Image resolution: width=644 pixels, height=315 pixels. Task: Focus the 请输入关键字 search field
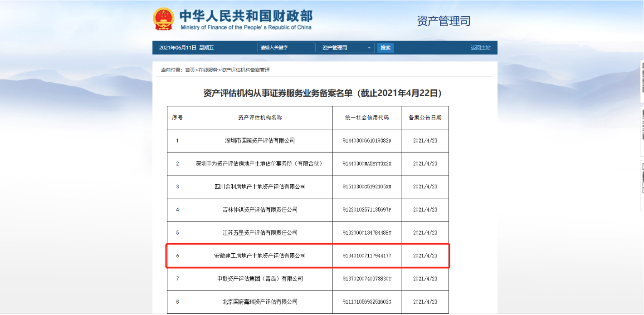tap(287, 48)
